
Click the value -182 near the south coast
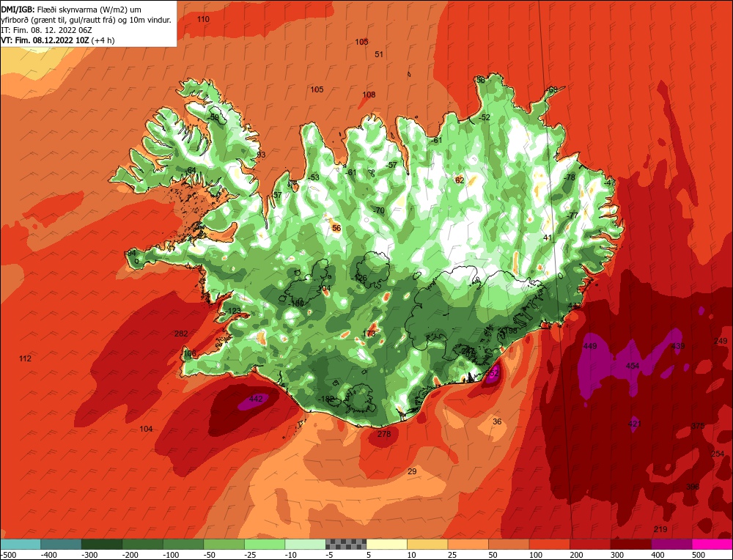pos(326,399)
